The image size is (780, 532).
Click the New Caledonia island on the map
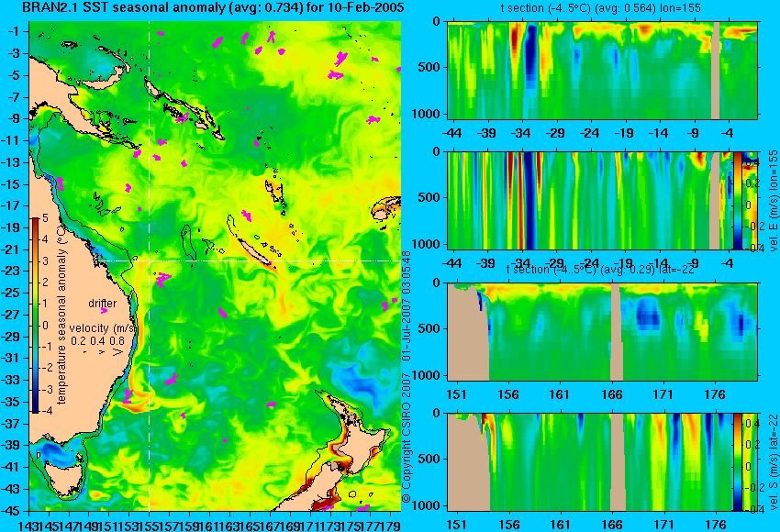(254, 251)
